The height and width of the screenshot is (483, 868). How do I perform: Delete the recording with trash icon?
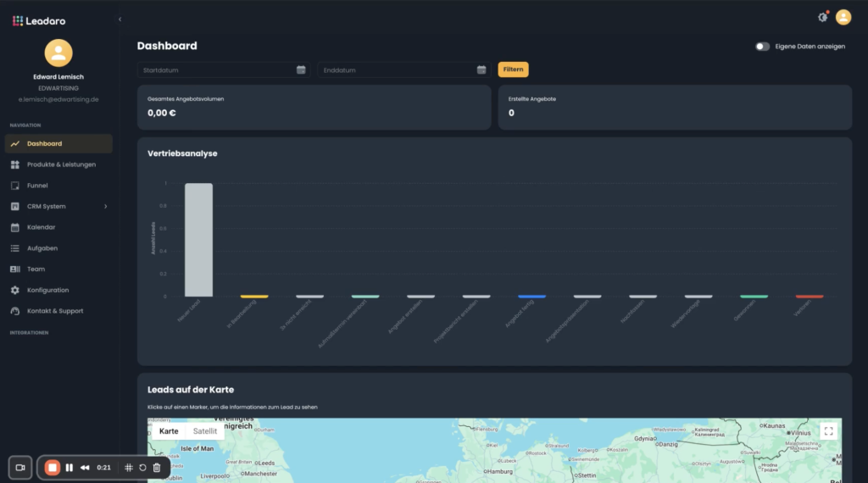pyautogui.click(x=157, y=468)
